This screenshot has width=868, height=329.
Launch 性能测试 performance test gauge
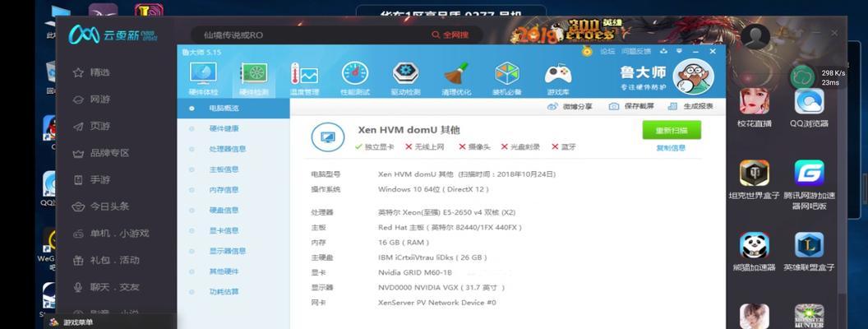click(x=355, y=79)
